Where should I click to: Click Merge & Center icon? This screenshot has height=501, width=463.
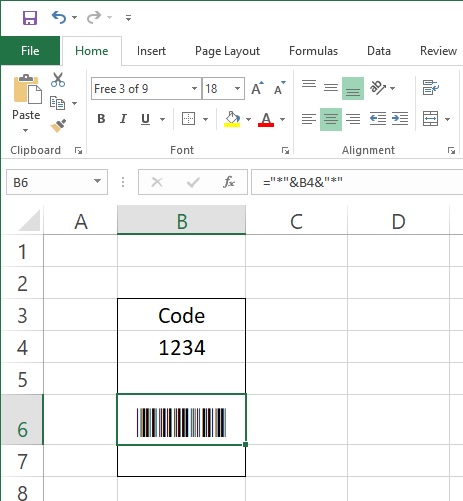point(430,119)
